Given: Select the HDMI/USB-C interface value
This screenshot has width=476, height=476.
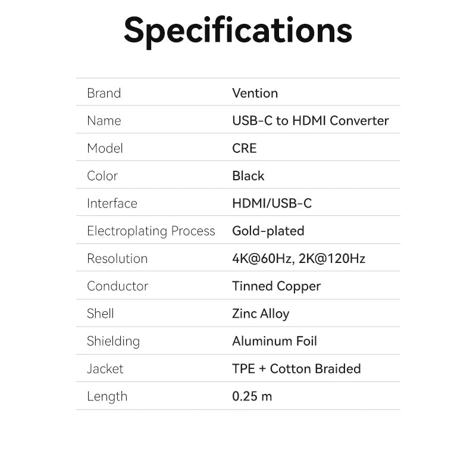Looking at the screenshot, I should click(x=271, y=203).
